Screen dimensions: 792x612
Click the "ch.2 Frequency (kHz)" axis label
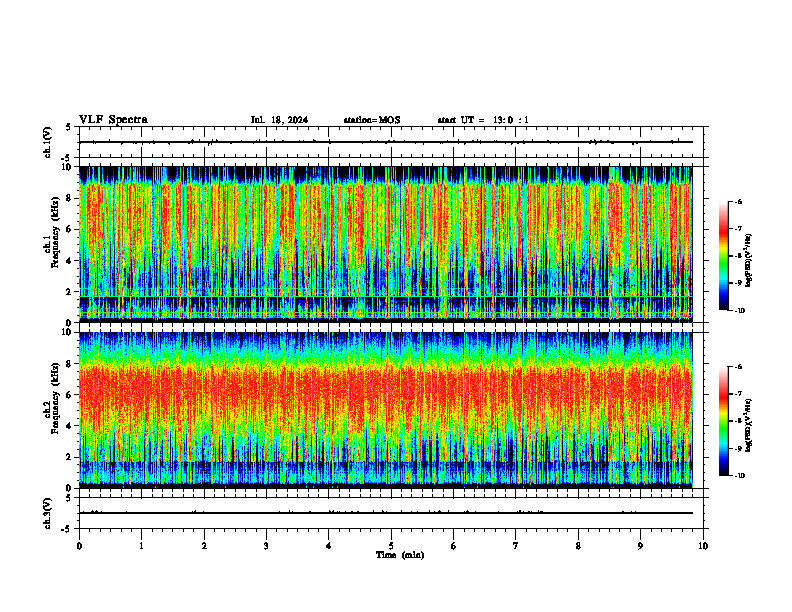click(x=52, y=398)
